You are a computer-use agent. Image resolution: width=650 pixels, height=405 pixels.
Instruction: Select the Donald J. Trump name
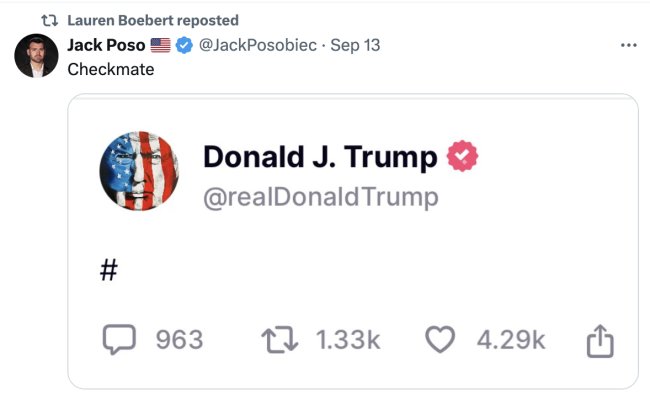(x=320, y=157)
